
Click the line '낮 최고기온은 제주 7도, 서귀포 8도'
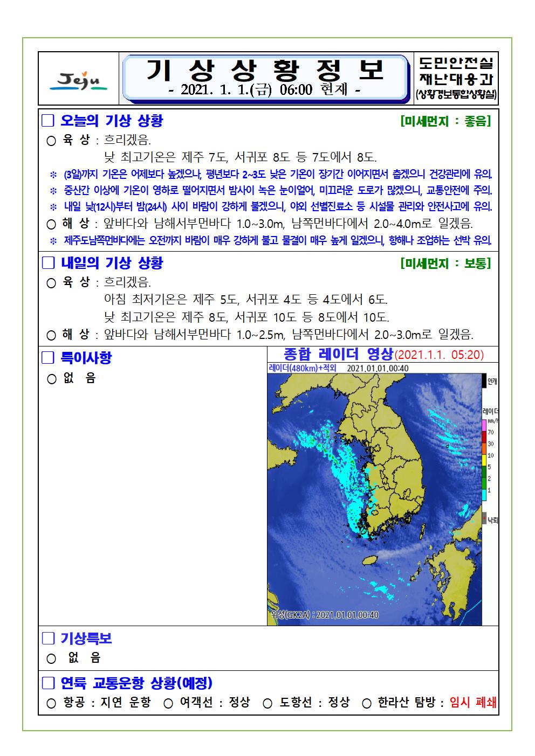241,157
